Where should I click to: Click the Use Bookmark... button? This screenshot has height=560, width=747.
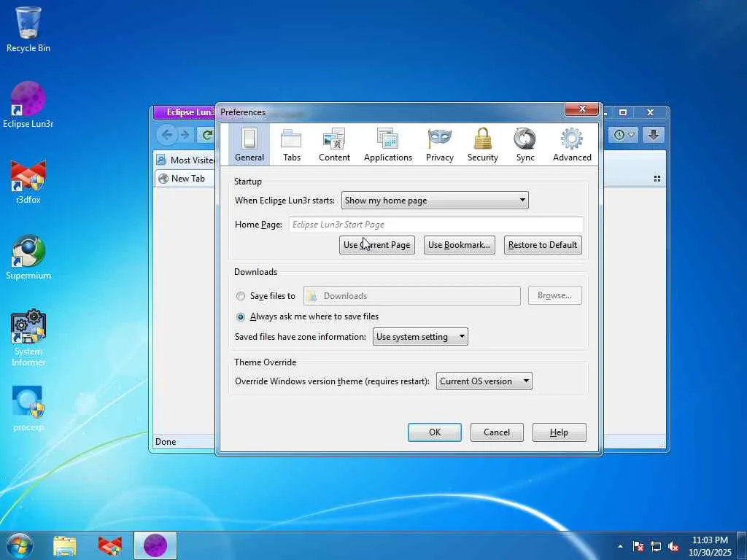[x=460, y=245]
